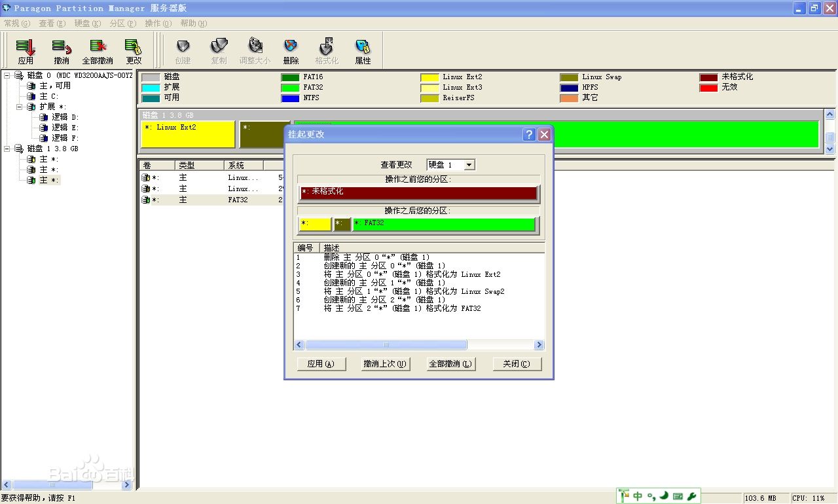
Task: Click the dark red 未格式化 partition bar
Action: click(419, 193)
